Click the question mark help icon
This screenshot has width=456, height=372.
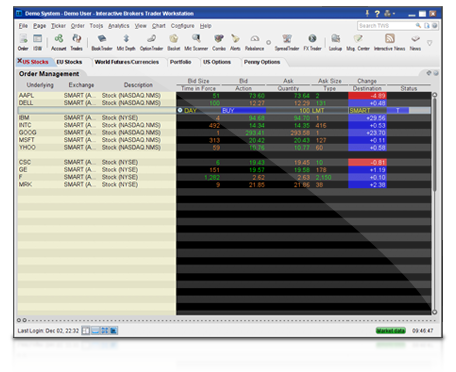(x=377, y=14)
